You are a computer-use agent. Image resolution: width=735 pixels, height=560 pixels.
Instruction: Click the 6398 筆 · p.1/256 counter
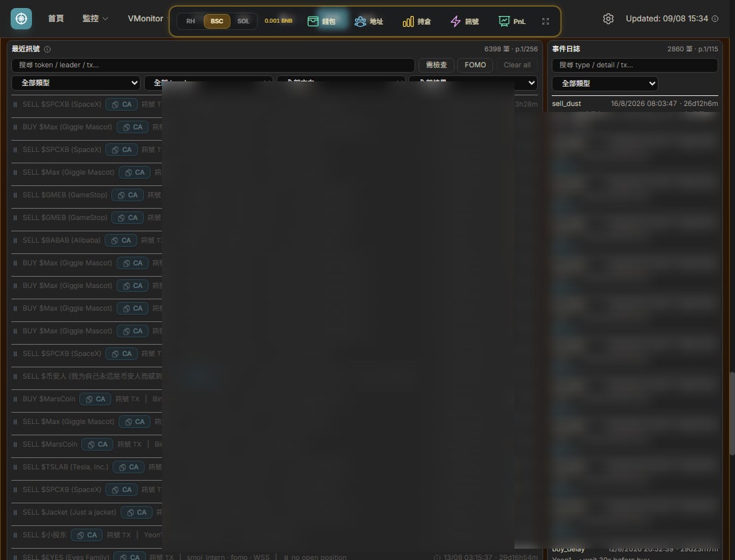click(511, 49)
